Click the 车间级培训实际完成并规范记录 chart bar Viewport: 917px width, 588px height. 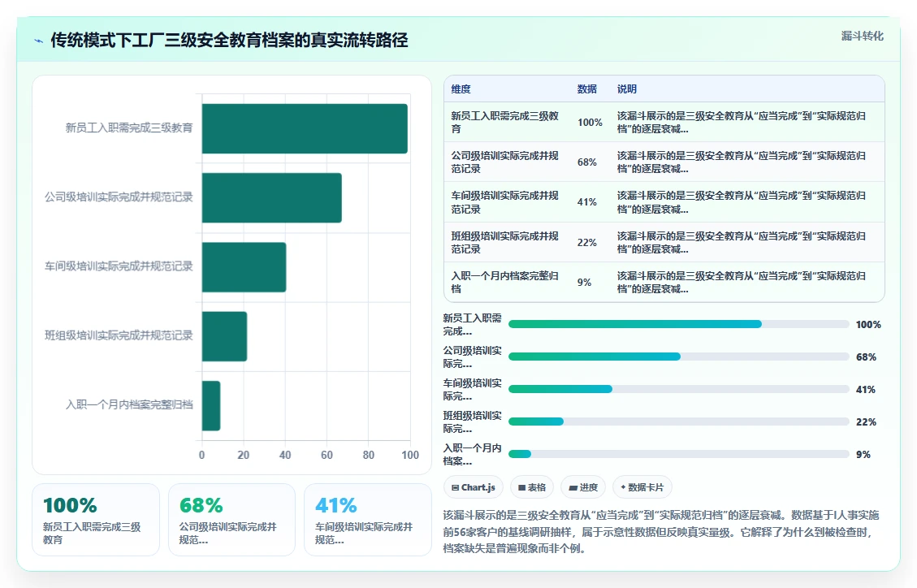click(x=244, y=267)
